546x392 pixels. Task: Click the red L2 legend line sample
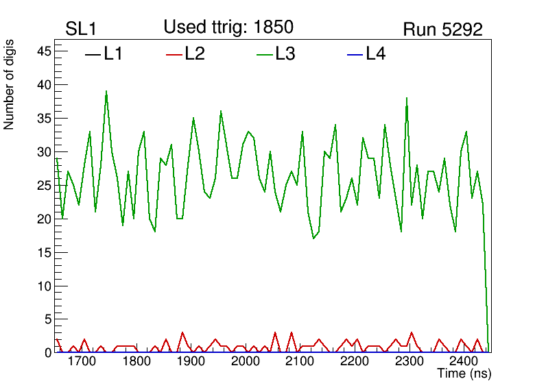tap(174, 55)
